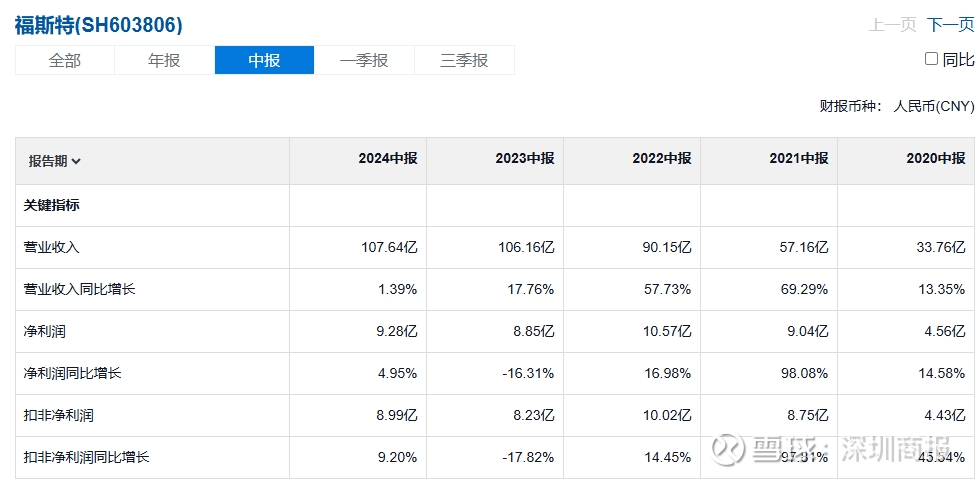This screenshot has width=980, height=479.
Task: Click the 8.75亿 value
Action: (x=808, y=415)
